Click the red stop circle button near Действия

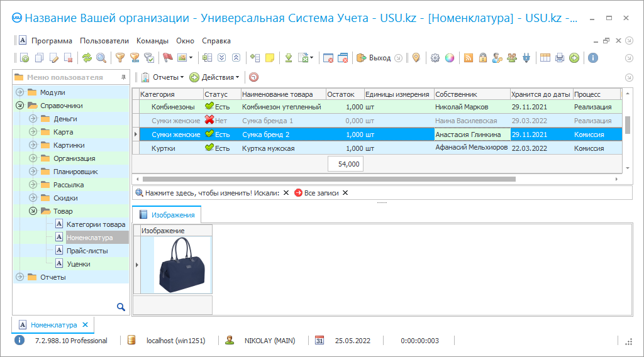click(254, 77)
